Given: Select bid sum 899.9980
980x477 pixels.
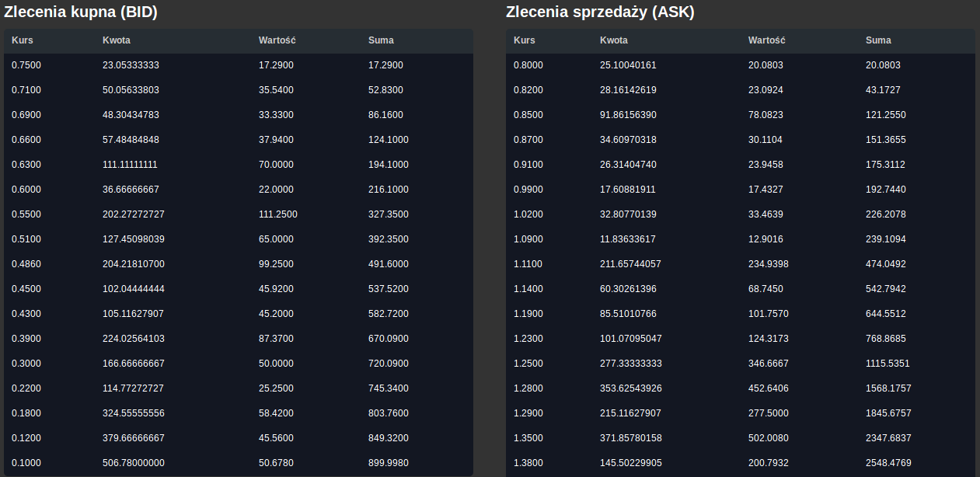Looking at the screenshot, I should tap(389, 463).
